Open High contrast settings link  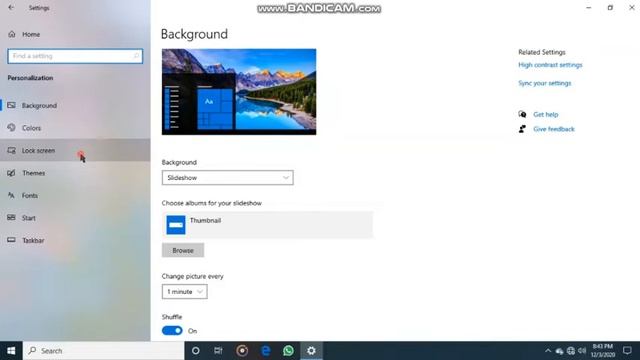pyautogui.click(x=550, y=65)
